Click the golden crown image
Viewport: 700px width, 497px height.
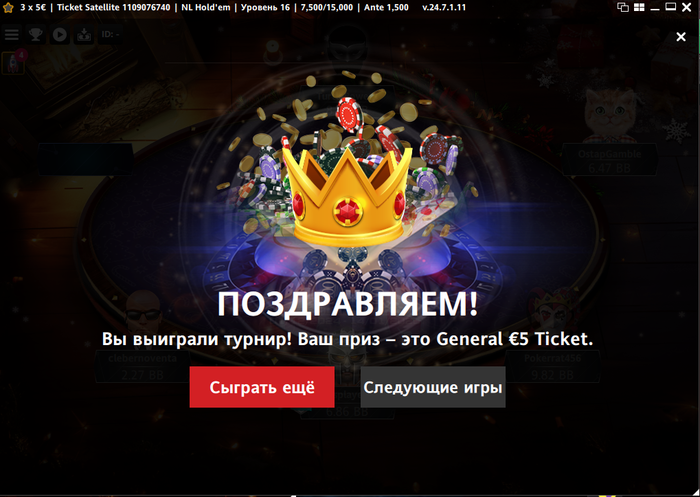pos(347,196)
